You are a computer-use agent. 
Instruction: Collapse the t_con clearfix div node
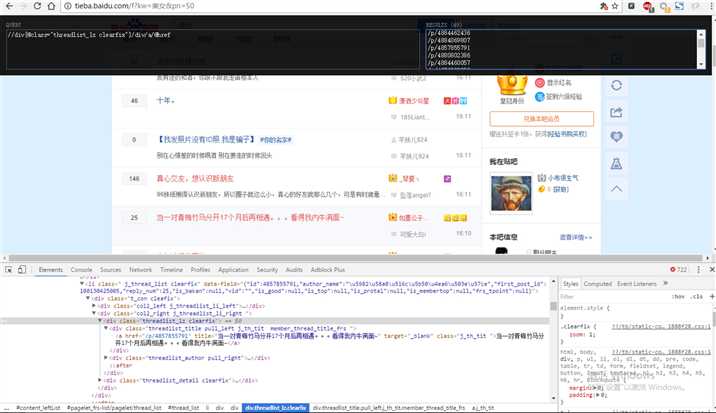point(88,298)
